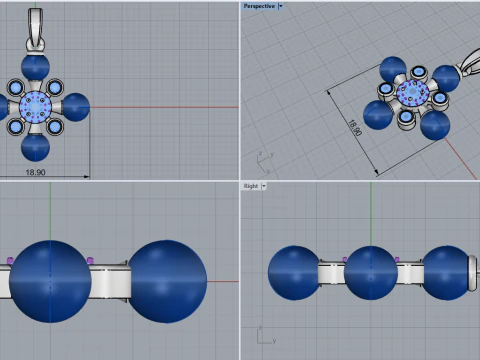Click the center pavé disc in top-left viewport
The image size is (480, 360).
pos(35,107)
